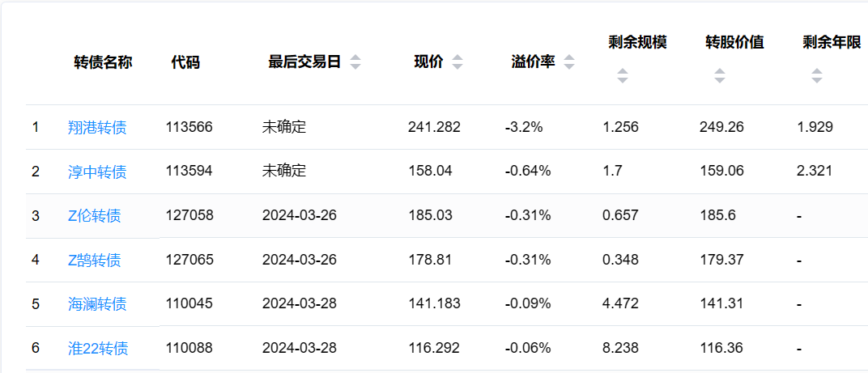The image size is (868, 373).
Task: Click sort arrows under 剩余规模
Action: (622, 76)
